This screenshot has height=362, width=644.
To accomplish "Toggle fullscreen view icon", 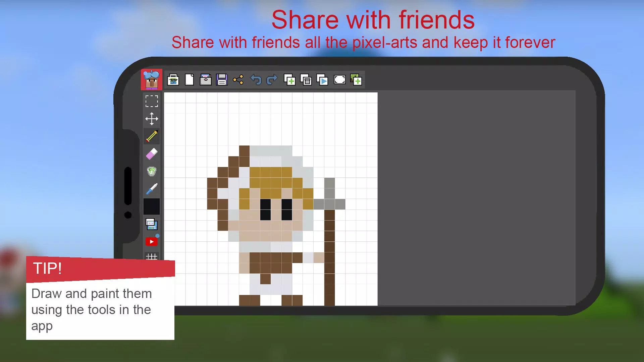I will click(339, 80).
